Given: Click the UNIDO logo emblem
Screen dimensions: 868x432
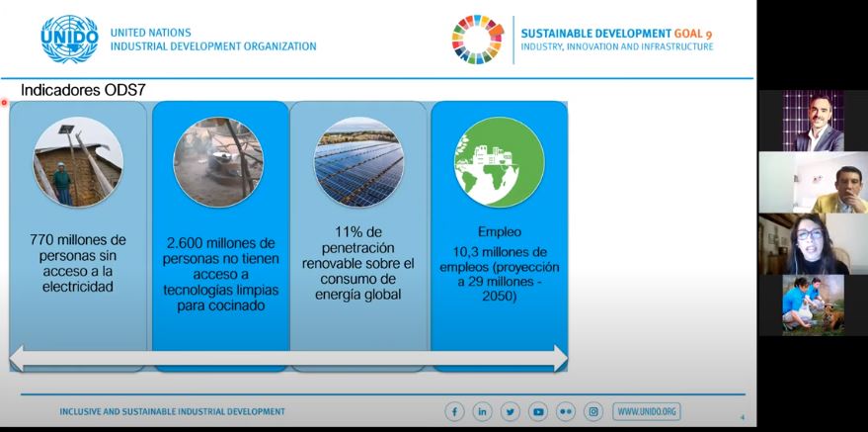Looking at the screenshot, I should pos(69,40).
